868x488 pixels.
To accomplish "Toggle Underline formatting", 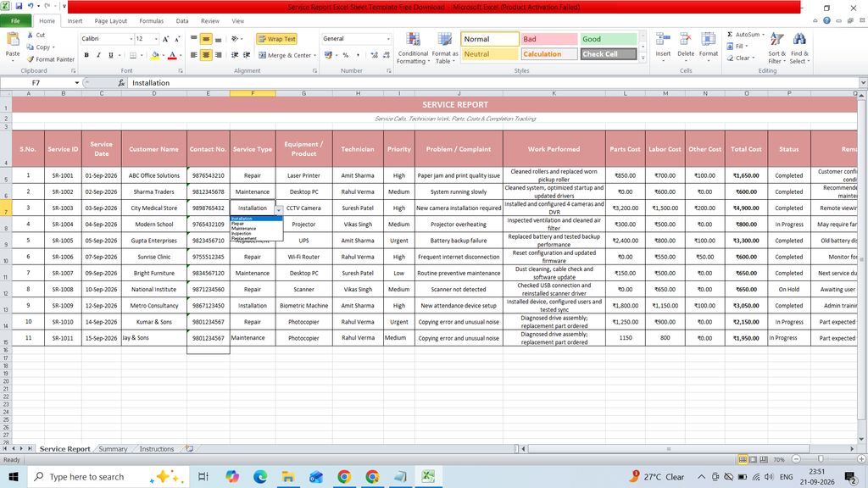I will 111,55.
